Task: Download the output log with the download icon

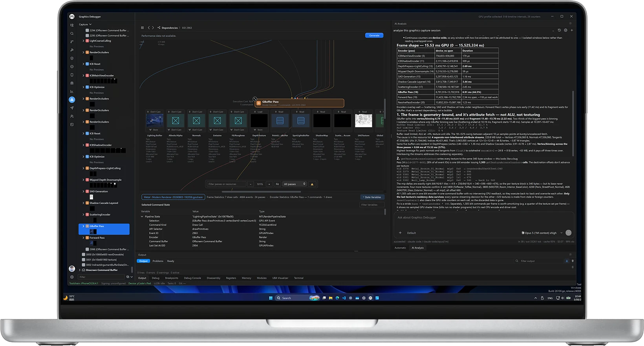Action: 567,261
